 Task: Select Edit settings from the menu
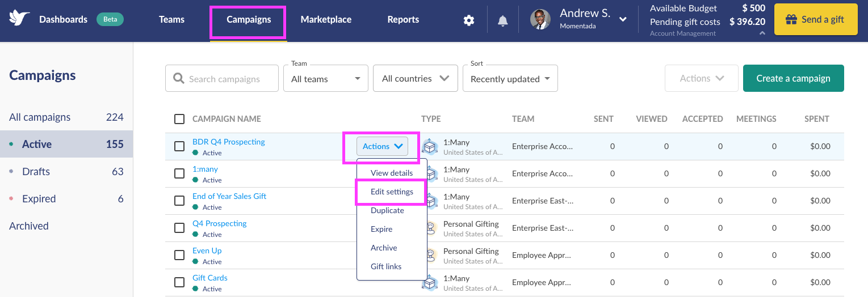click(392, 192)
